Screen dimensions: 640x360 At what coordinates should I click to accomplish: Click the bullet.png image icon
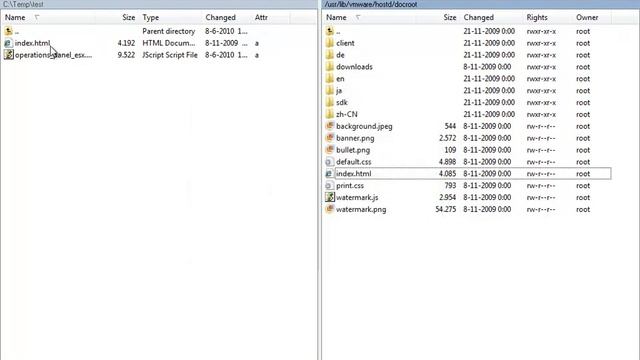pos(329,150)
